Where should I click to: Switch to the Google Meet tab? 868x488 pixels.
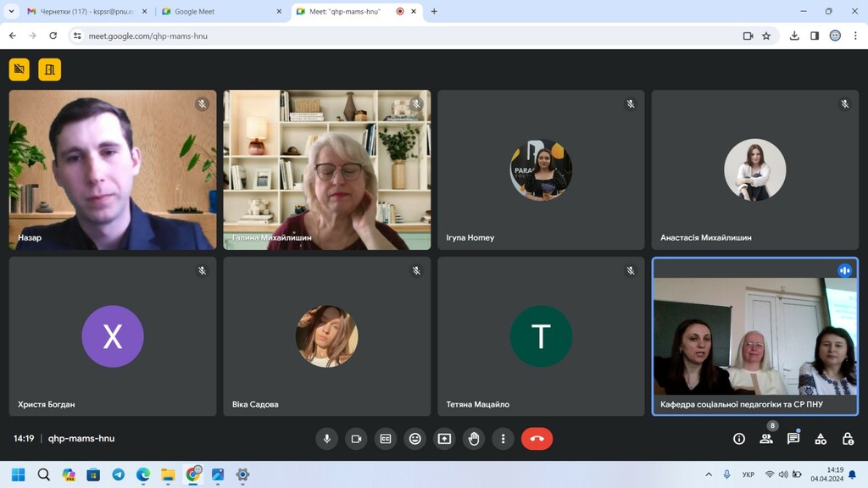point(219,12)
